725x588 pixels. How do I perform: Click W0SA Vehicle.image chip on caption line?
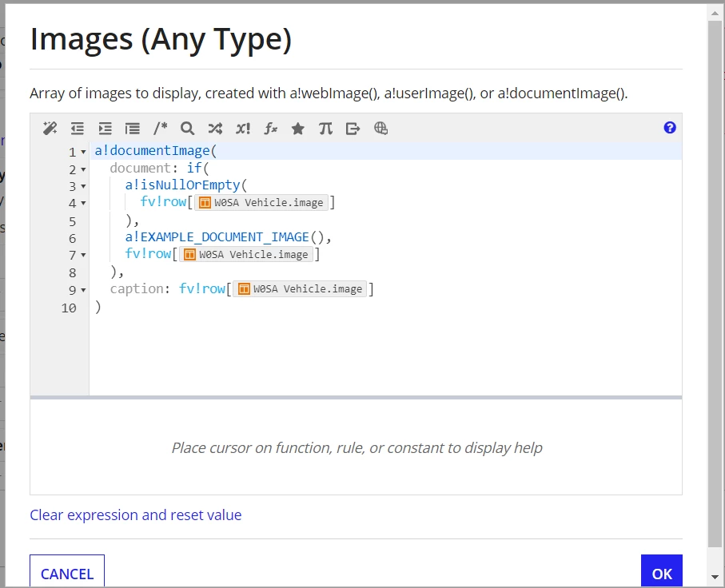300,289
